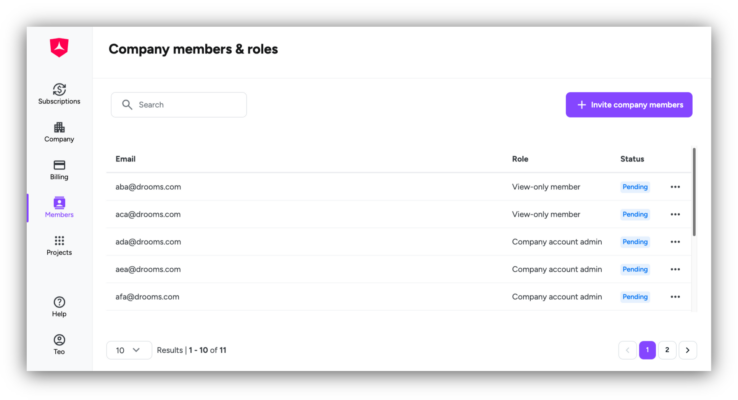This screenshot has width=738, height=400.
Task: Click the Role column header
Action: point(520,159)
